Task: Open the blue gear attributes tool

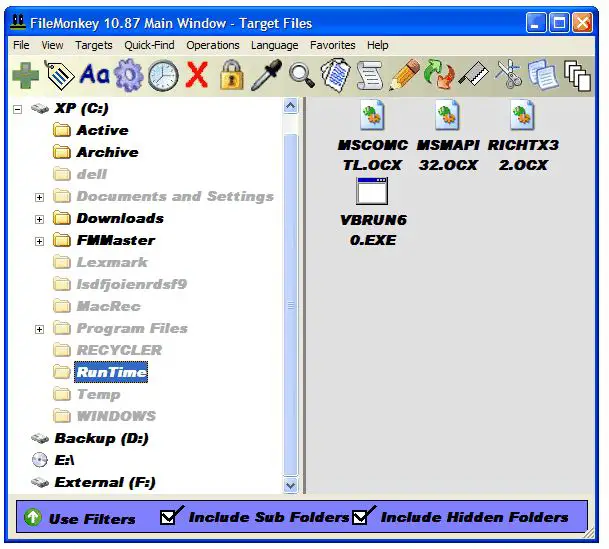Action: coord(129,75)
